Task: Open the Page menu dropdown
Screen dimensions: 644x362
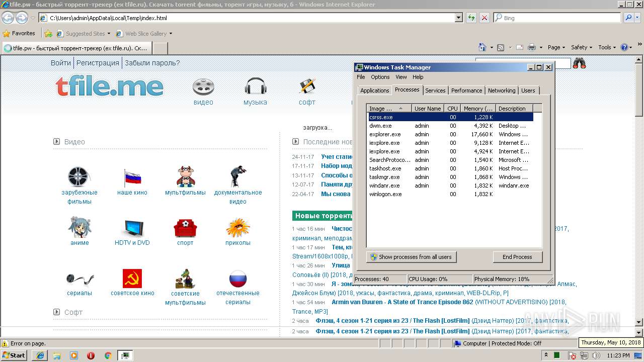Action: tap(556, 47)
